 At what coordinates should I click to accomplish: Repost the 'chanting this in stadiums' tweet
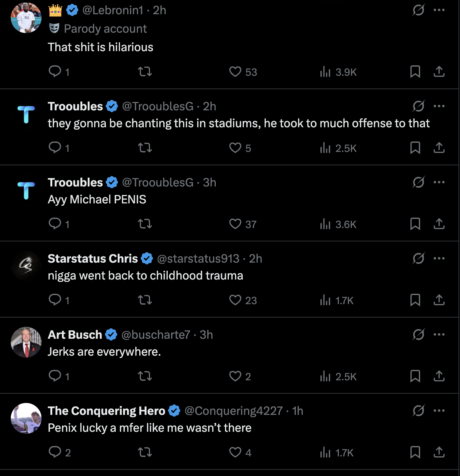point(145,148)
